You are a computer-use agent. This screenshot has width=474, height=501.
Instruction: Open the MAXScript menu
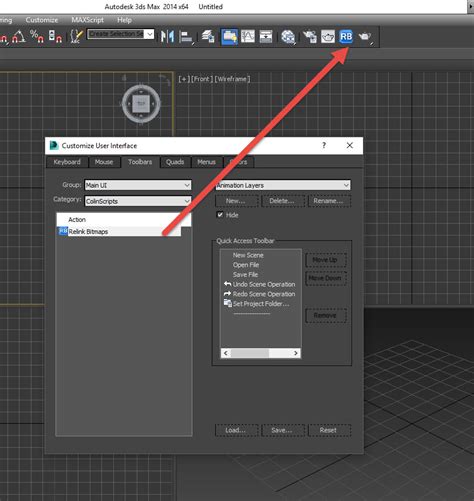point(87,20)
